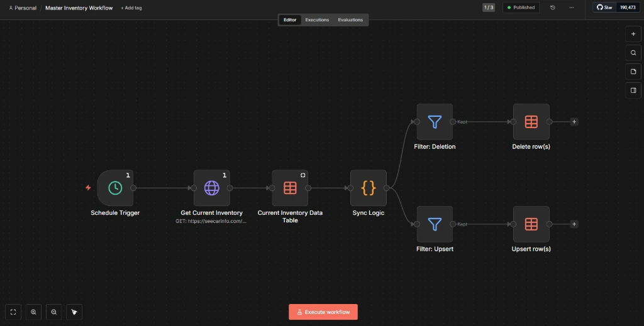Add node after Delete row(s) plus
This screenshot has width=644, height=326.
pyautogui.click(x=574, y=122)
